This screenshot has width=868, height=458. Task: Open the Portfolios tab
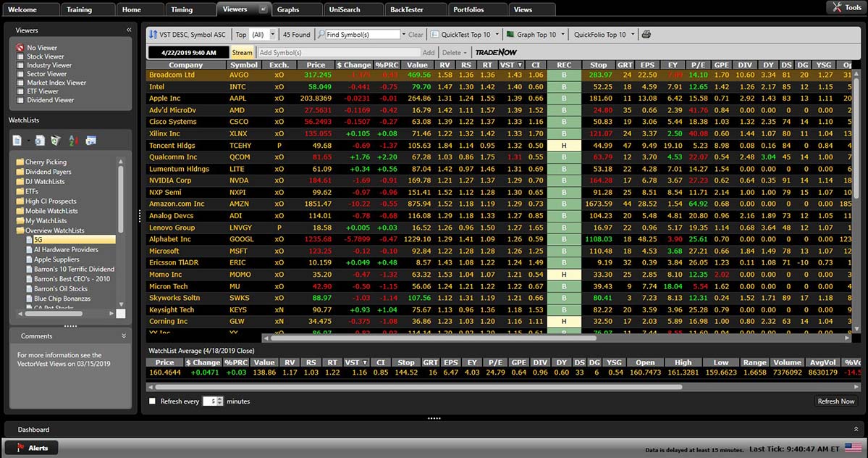tap(468, 9)
